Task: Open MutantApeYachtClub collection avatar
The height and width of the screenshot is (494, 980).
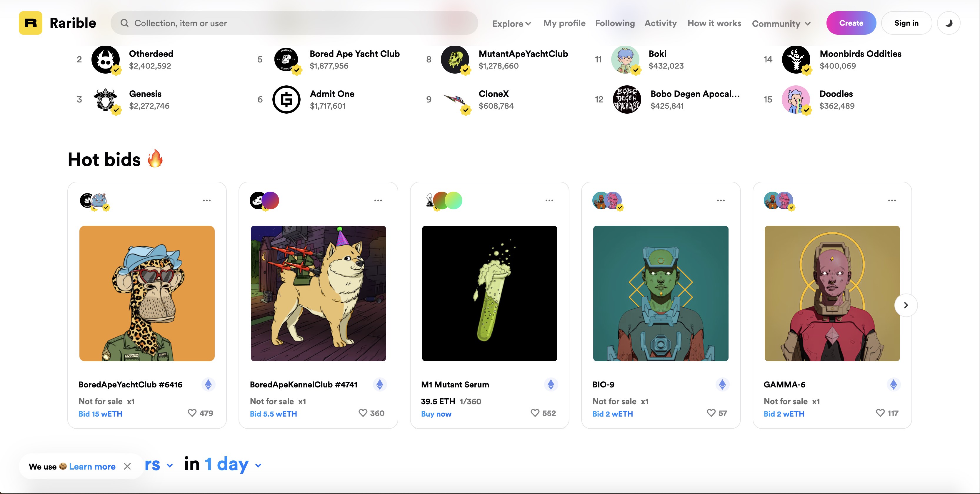Action: tap(455, 59)
